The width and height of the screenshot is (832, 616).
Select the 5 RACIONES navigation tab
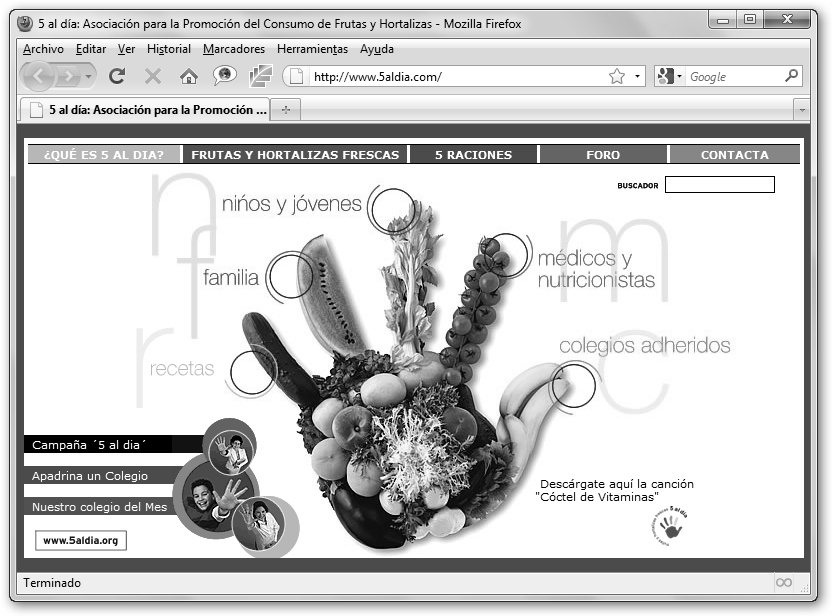[473, 155]
